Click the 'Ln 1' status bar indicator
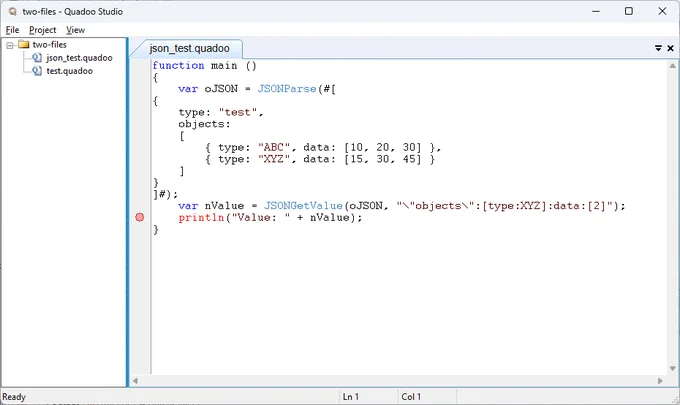Screen dimensions: 680x405 pyautogui.click(x=350, y=397)
